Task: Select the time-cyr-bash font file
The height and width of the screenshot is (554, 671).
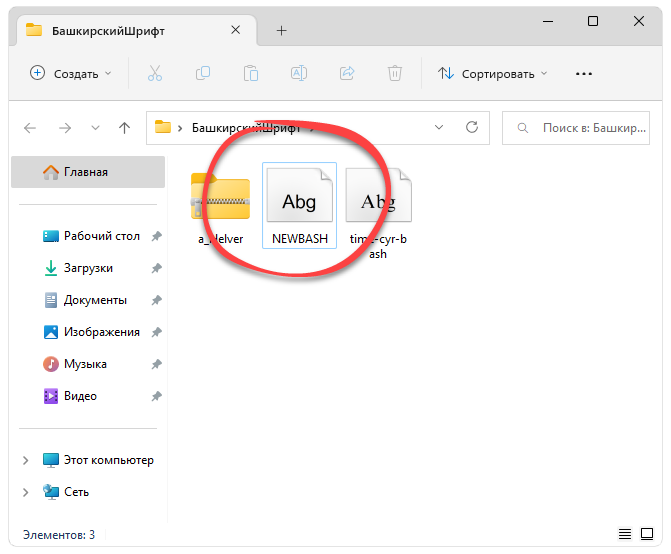Action: click(378, 213)
